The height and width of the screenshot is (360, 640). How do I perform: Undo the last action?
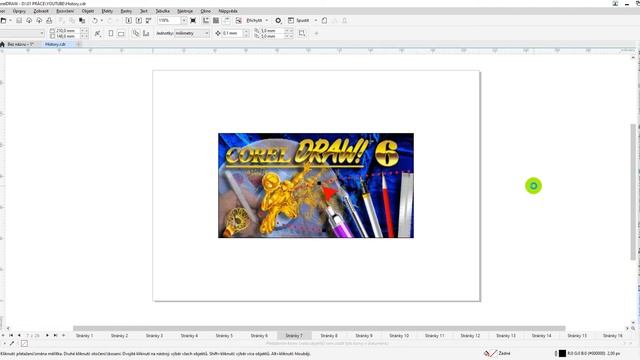[x=95, y=20]
